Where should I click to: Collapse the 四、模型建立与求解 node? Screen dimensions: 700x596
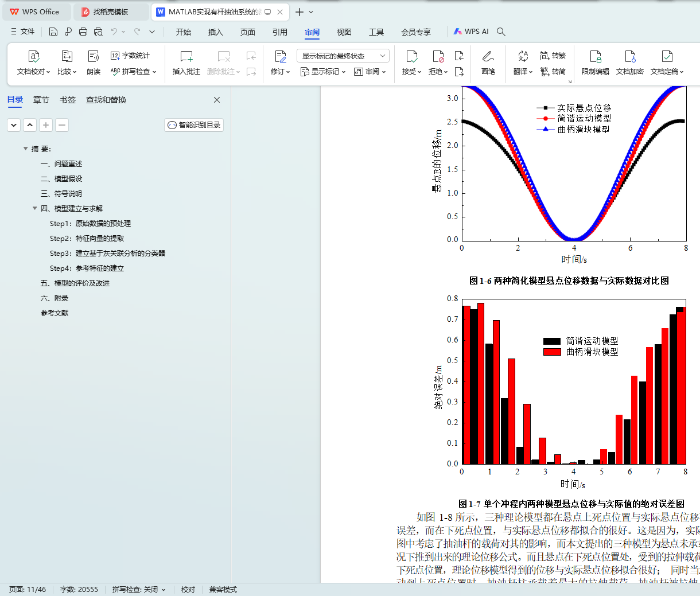(34, 208)
